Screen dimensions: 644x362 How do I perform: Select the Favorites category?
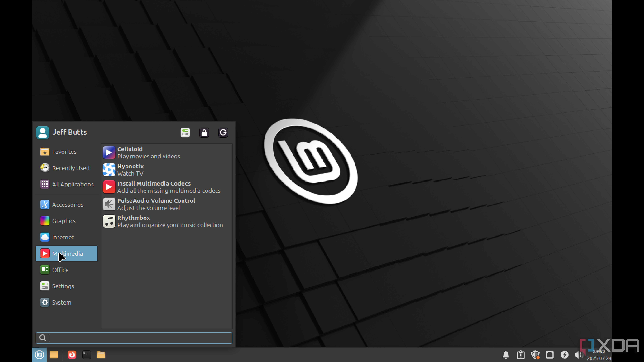pyautogui.click(x=64, y=152)
